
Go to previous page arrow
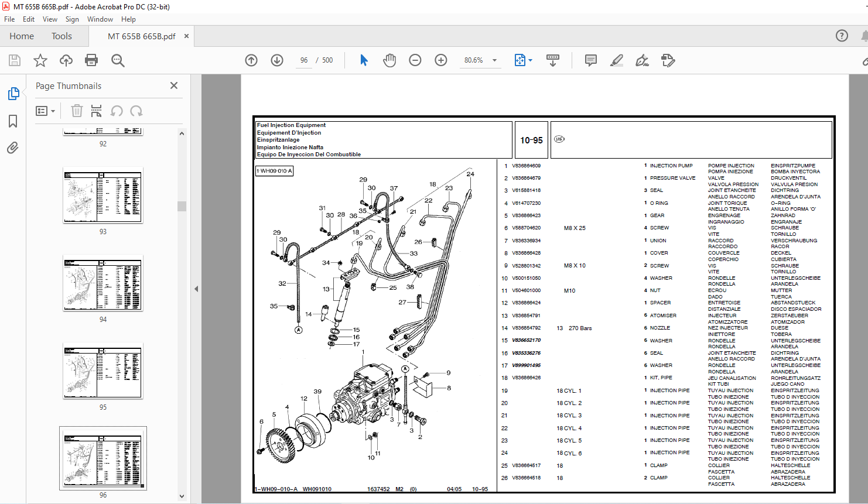(x=251, y=60)
